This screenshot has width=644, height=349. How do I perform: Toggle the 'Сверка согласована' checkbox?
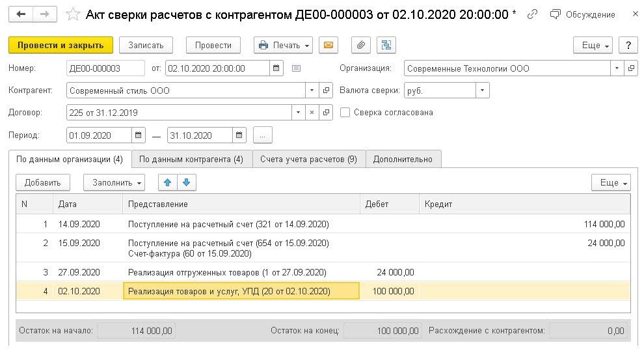[x=345, y=113]
